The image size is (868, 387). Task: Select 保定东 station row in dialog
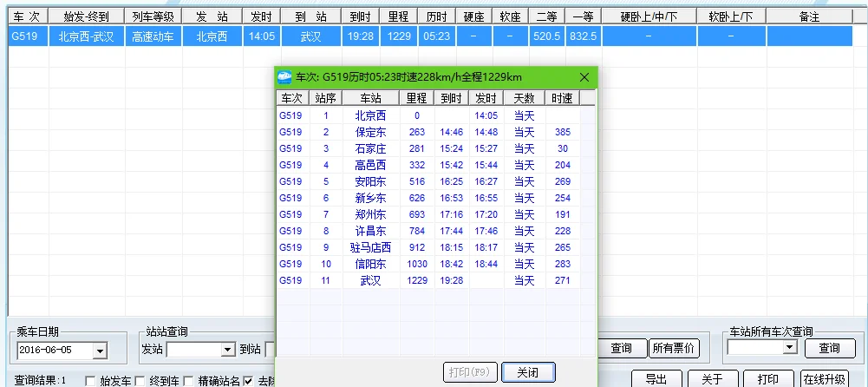pyautogui.click(x=427, y=132)
